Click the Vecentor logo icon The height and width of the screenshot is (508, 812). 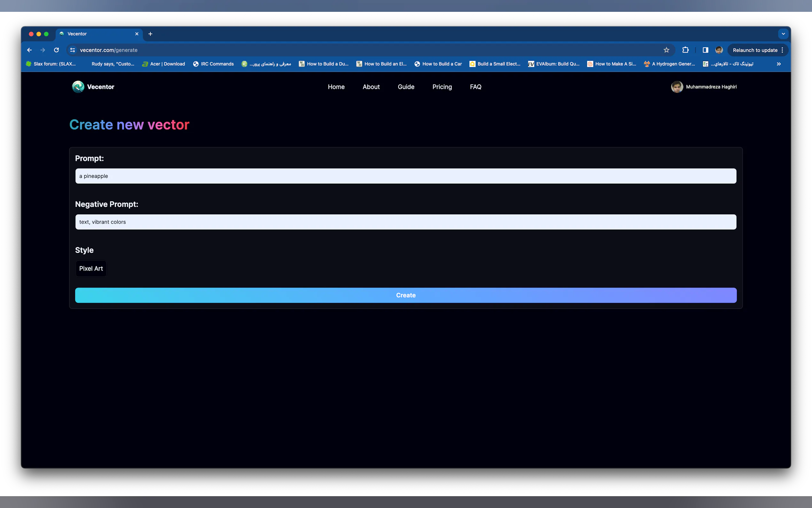78,87
